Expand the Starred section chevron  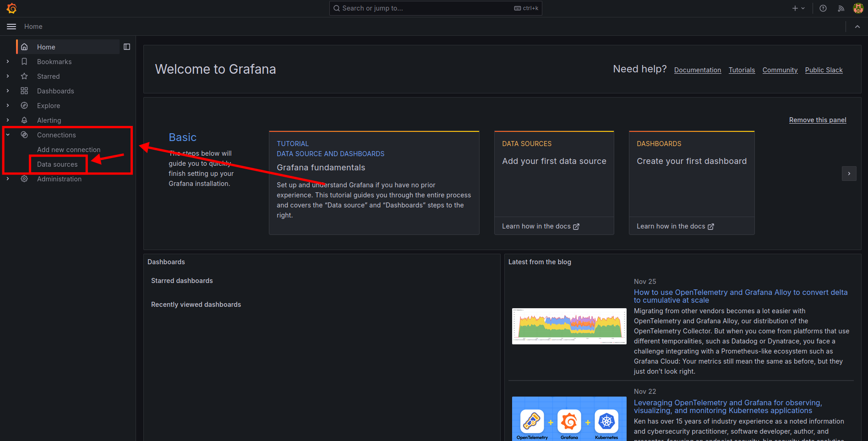[8, 76]
